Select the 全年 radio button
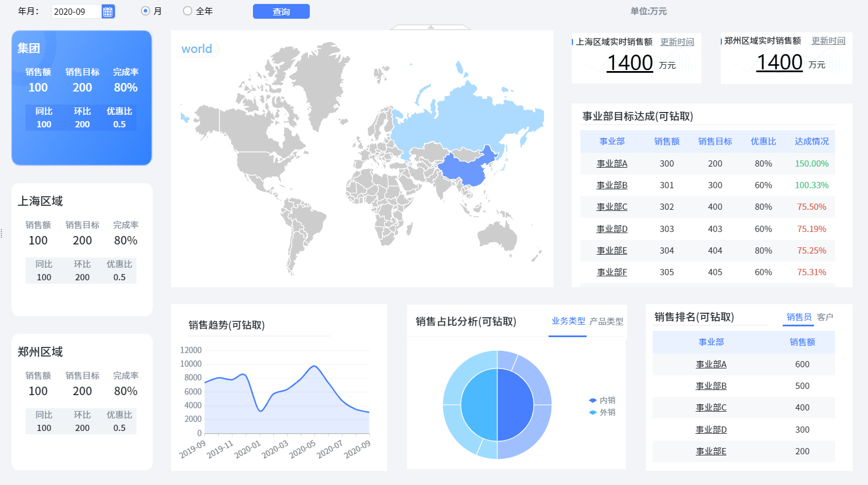Screen dimensions: 868x485 (x=188, y=11)
